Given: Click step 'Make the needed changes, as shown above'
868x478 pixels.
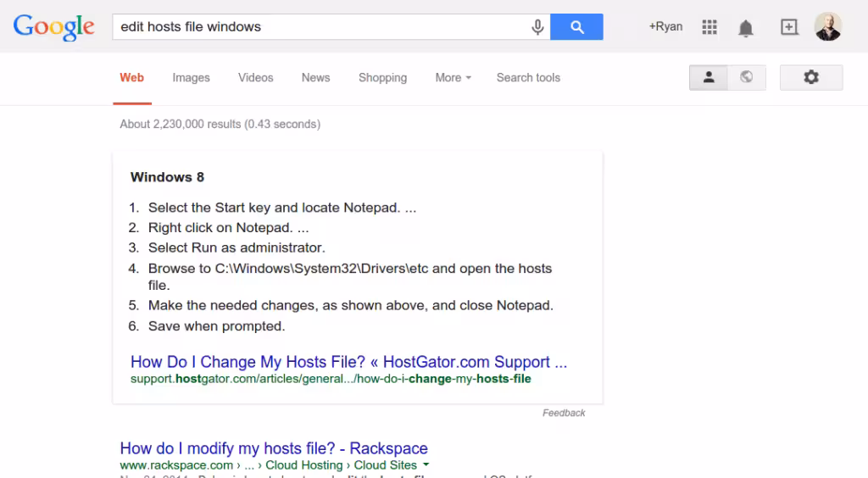Looking at the screenshot, I should pyautogui.click(x=350, y=305).
